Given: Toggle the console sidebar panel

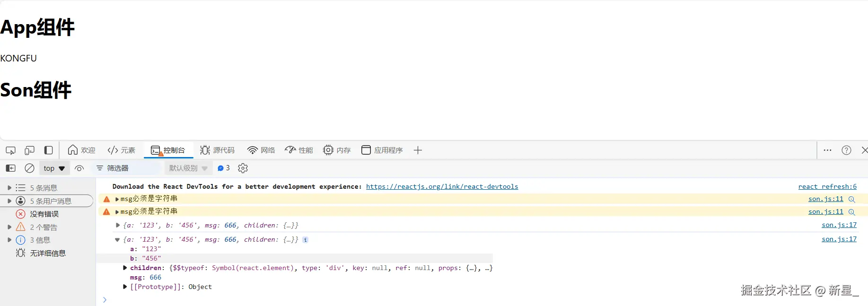Looking at the screenshot, I should point(10,168).
